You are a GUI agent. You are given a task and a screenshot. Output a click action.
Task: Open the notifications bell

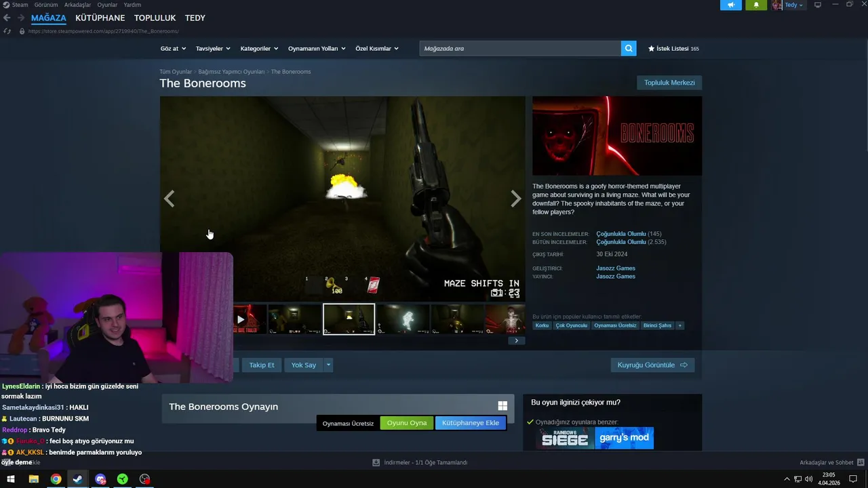756,5
